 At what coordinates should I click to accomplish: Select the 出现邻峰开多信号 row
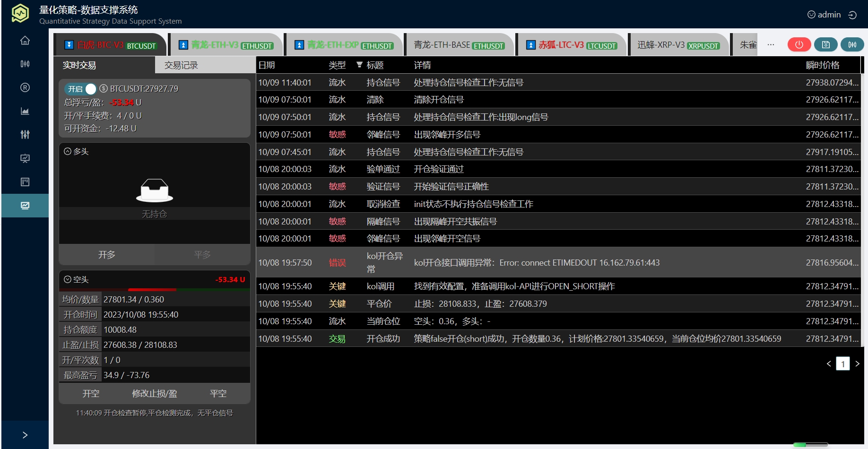tap(558, 135)
